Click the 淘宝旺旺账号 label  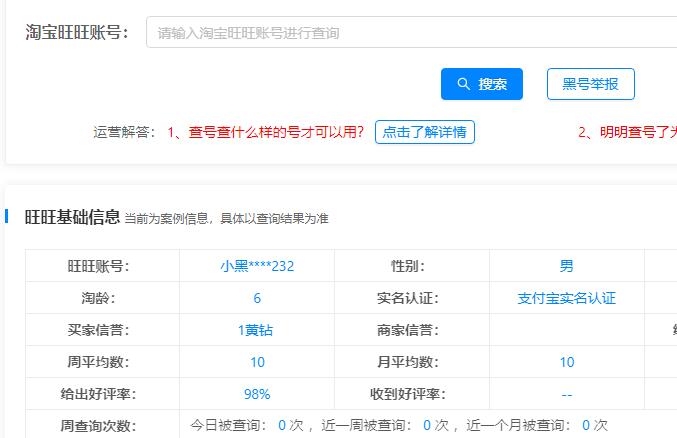(77, 32)
